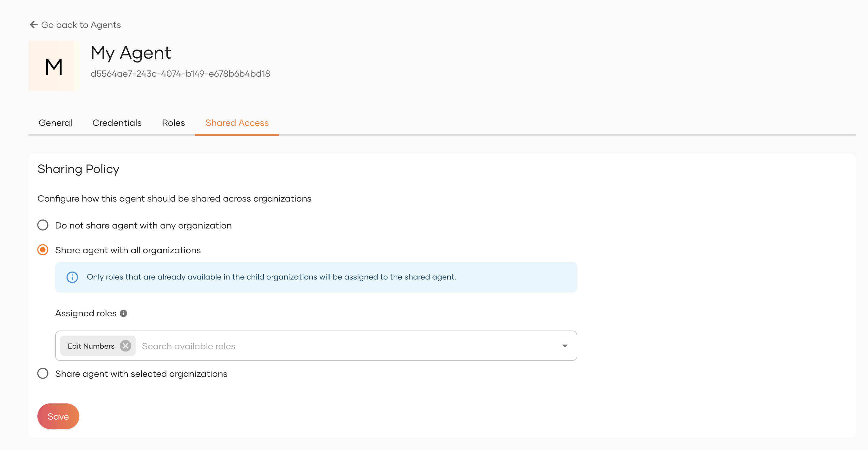The height and width of the screenshot is (450, 868).
Task: Click the Assigned roles label
Action: tap(86, 313)
